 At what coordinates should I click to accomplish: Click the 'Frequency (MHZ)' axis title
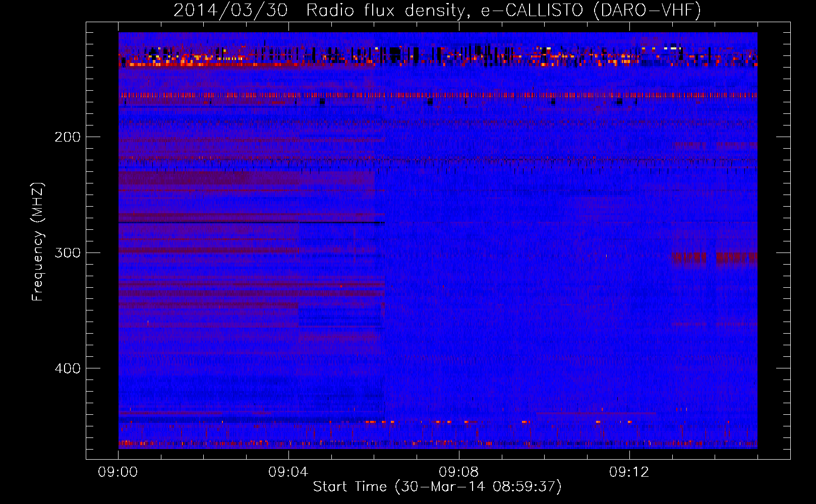click(x=38, y=241)
